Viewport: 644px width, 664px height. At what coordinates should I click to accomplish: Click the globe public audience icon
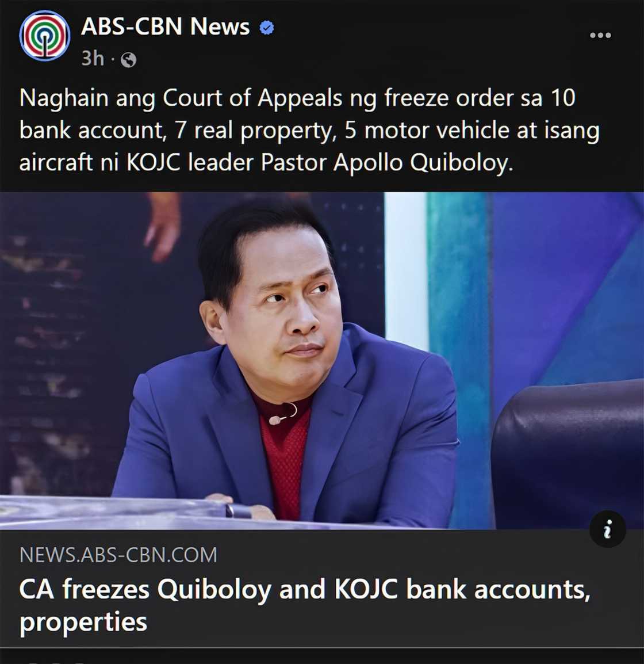pyautogui.click(x=129, y=60)
